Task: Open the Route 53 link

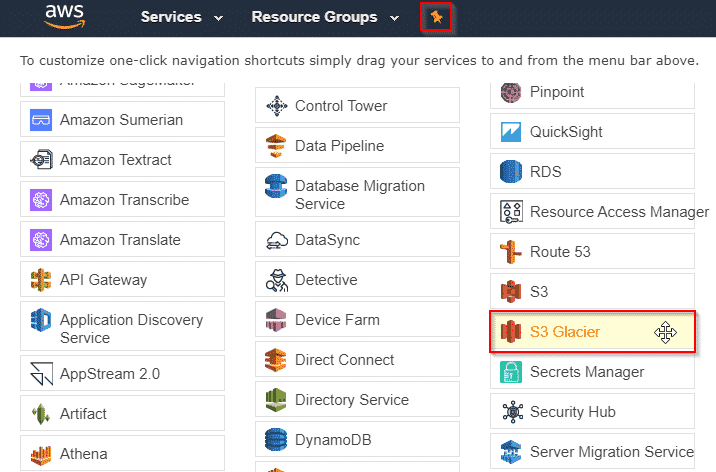Action: 560,252
